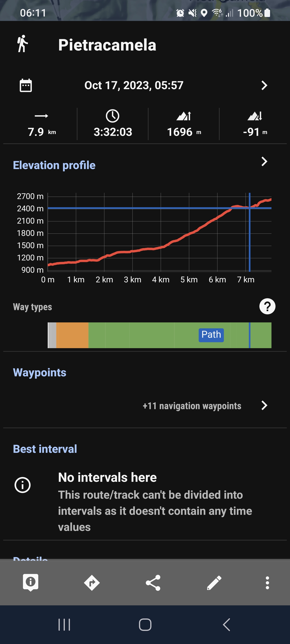Image resolution: width=290 pixels, height=644 pixels.
Task: Tap the info icon beside No intervals here
Action: point(23,485)
